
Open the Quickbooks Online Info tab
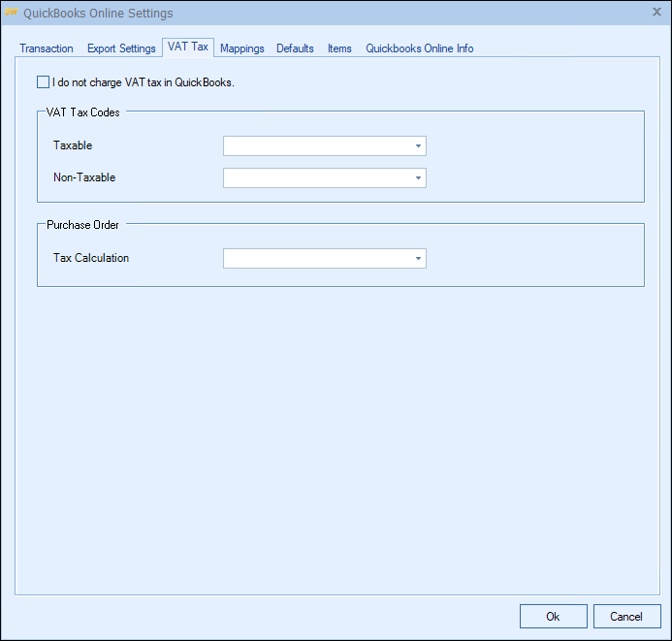pyautogui.click(x=419, y=48)
